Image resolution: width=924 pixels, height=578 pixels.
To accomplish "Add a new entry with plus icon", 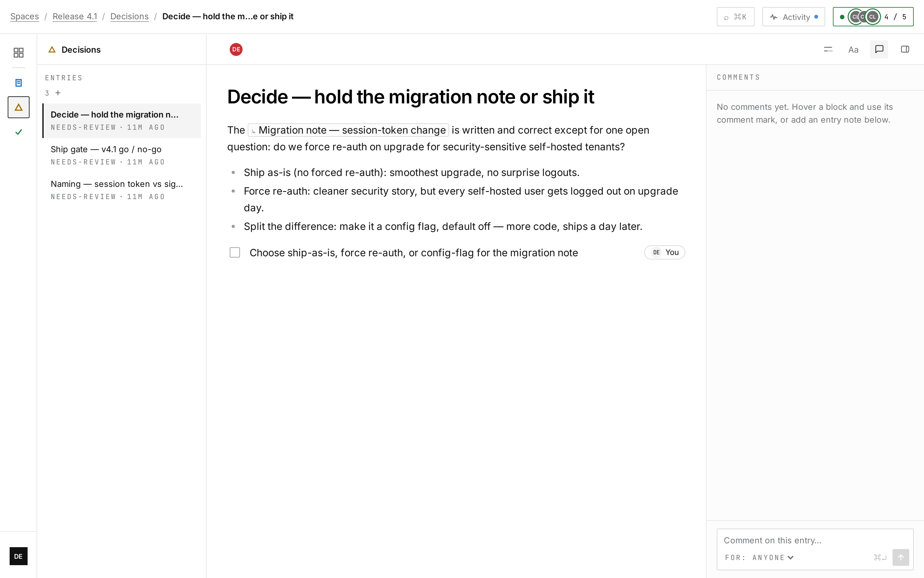I will click(58, 93).
